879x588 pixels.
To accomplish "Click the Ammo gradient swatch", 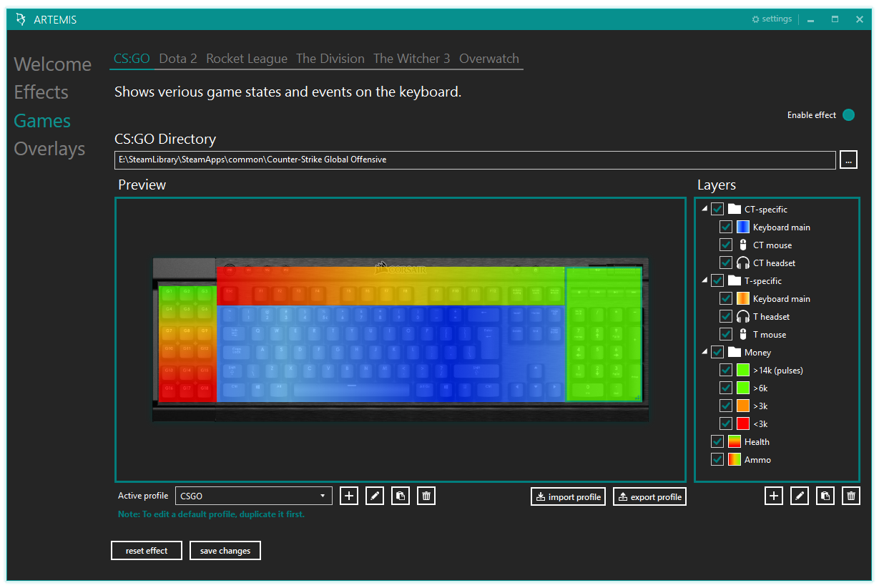I will 735,459.
